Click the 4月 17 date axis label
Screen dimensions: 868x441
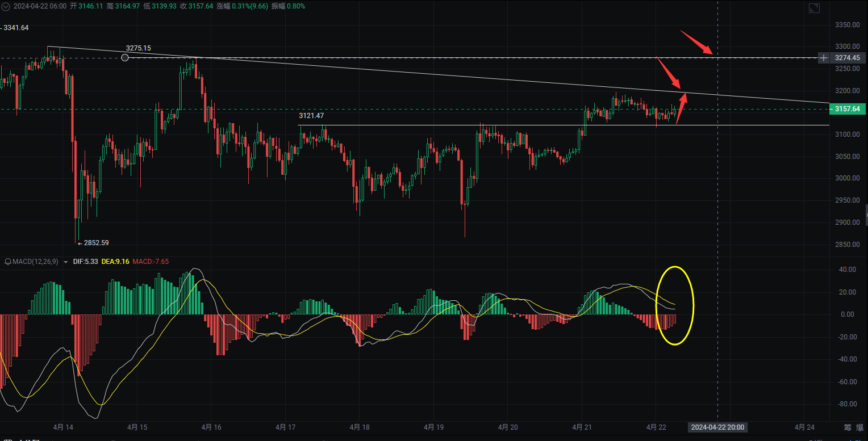(x=285, y=427)
